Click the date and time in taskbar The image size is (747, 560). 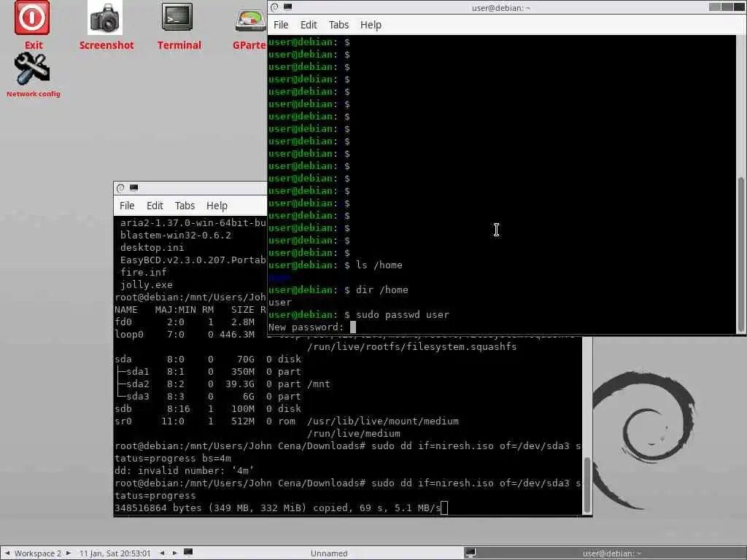(115, 553)
